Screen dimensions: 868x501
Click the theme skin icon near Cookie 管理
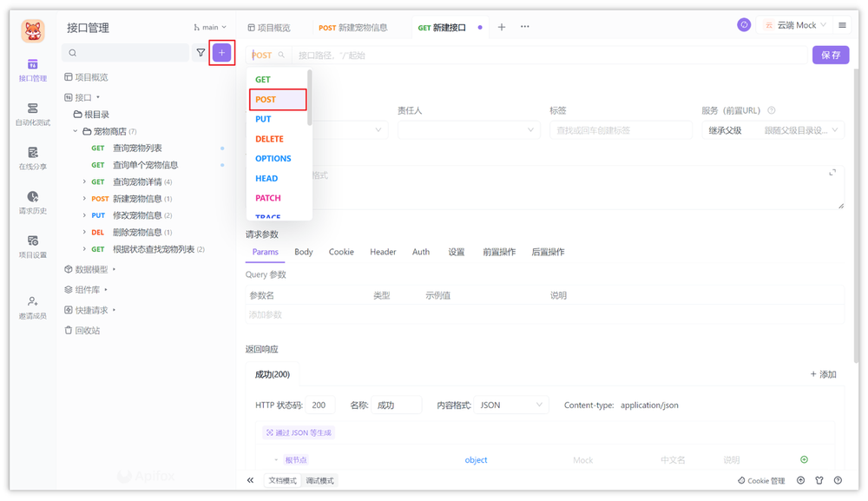point(819,480)
